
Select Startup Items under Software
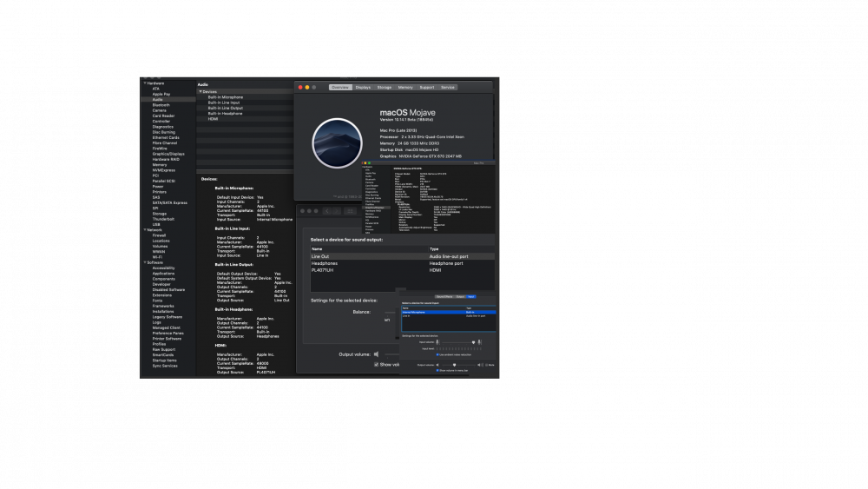164,360
